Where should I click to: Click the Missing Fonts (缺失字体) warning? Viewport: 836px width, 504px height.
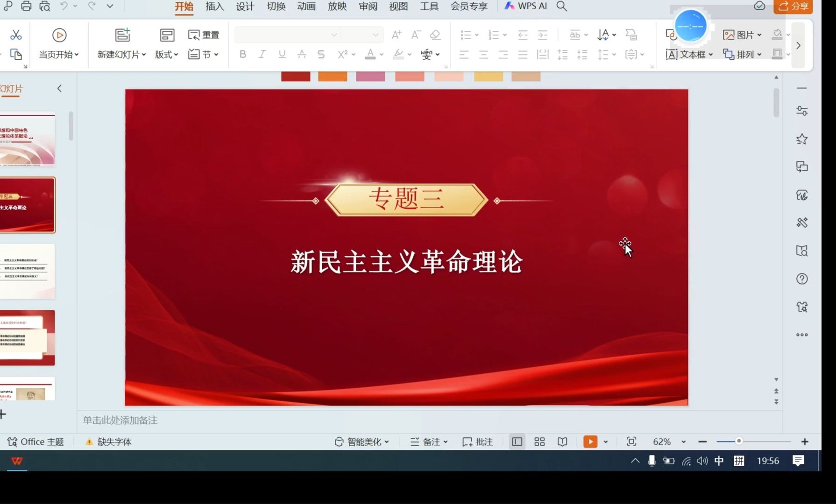(x=108, y=441)
